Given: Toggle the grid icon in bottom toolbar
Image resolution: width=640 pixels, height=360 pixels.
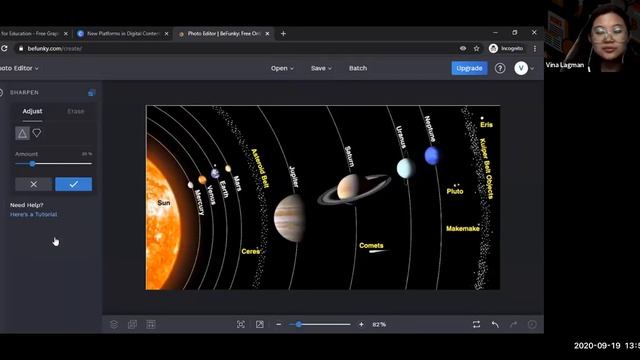Looking at the screenshot, I should (151, 324).
